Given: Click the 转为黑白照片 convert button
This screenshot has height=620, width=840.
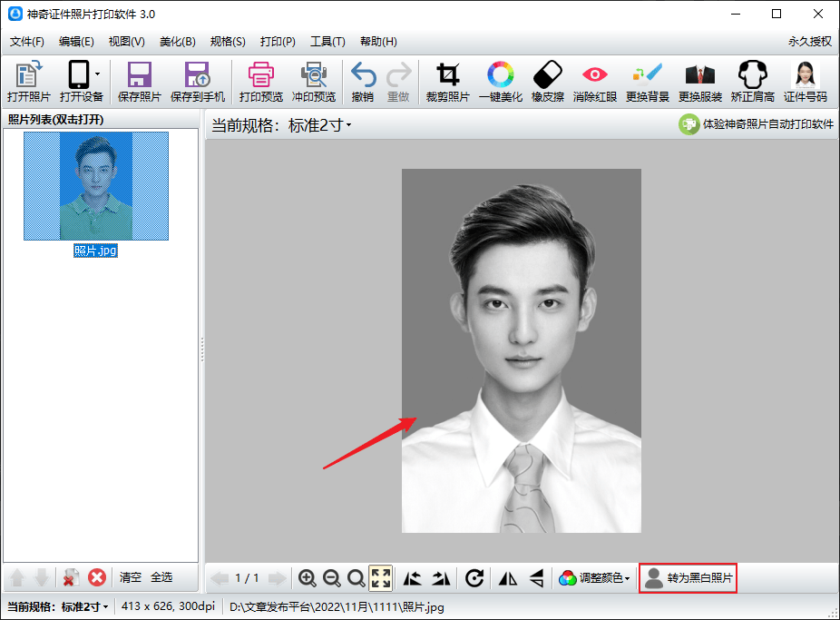Looking at the screenshot, I should [x=688, y=578].
